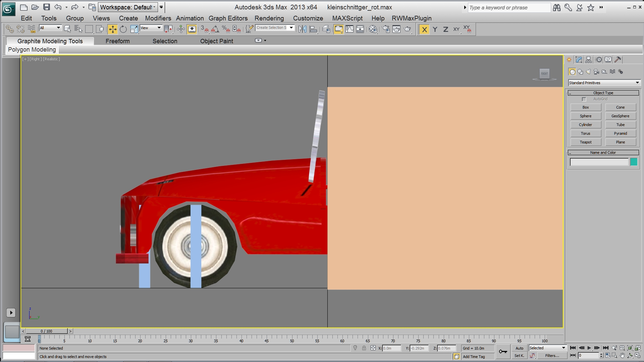This screenshot has width=644, height=362.
Task: Create a Teapot primitive button
Action: click(x=586, y=142)
